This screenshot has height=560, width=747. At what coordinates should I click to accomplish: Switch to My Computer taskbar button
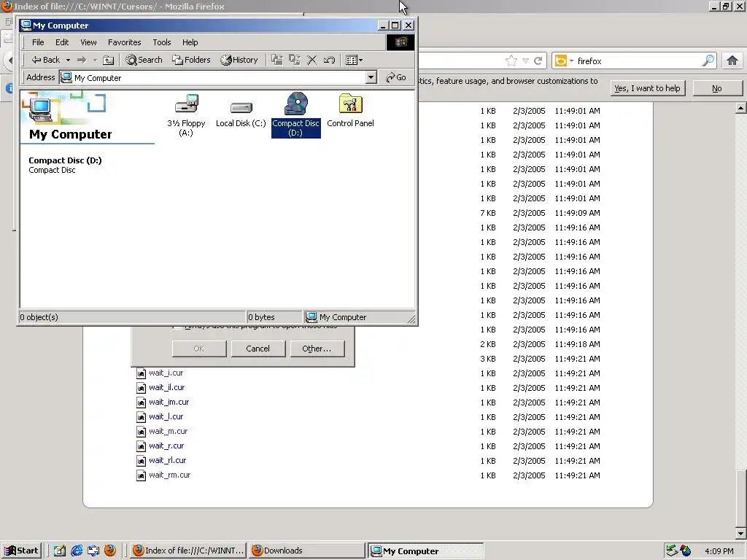[x=425, y=551]
